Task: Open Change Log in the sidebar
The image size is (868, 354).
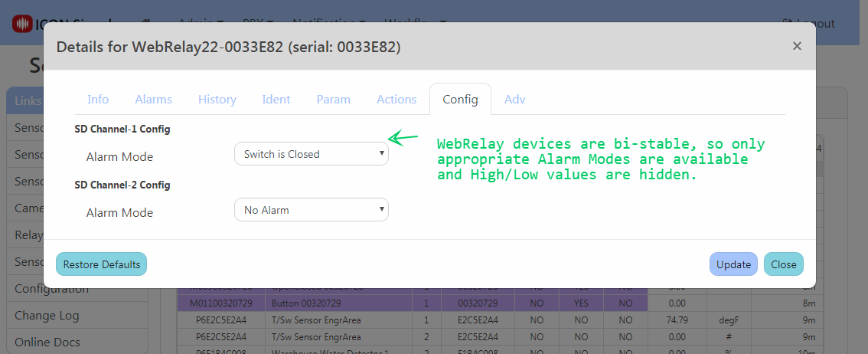Action: pyautogui.click(x=47, y=315)
